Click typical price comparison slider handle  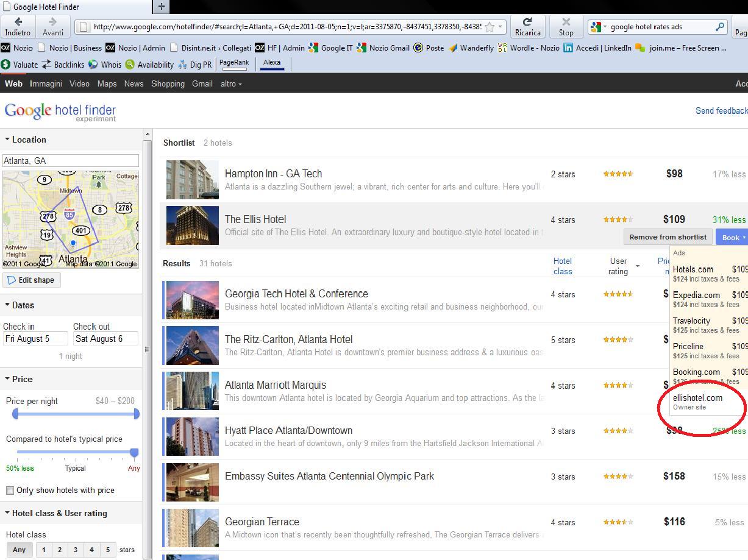tap(134, 452)
